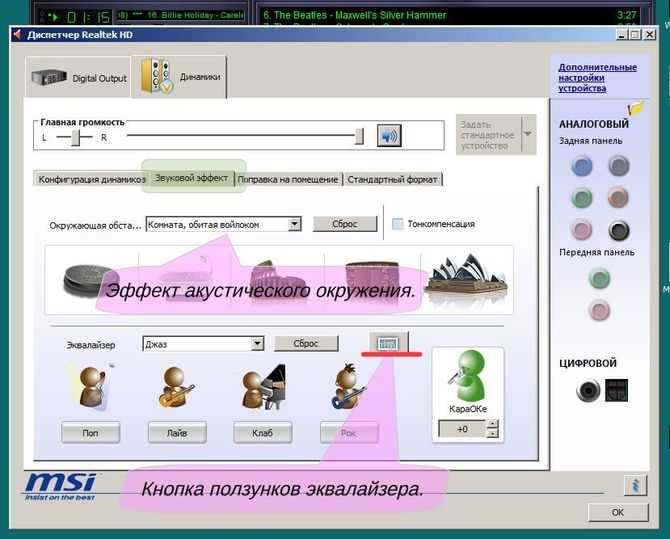
Task: Click the blue rear panel jack
Action: pyautogui.click(x=582, y=166)
